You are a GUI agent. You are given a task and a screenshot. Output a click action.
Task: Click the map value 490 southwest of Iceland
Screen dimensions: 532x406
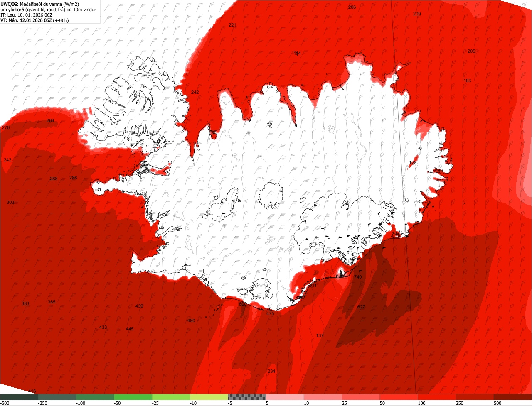pyautogui.click(x=191, y=320)
